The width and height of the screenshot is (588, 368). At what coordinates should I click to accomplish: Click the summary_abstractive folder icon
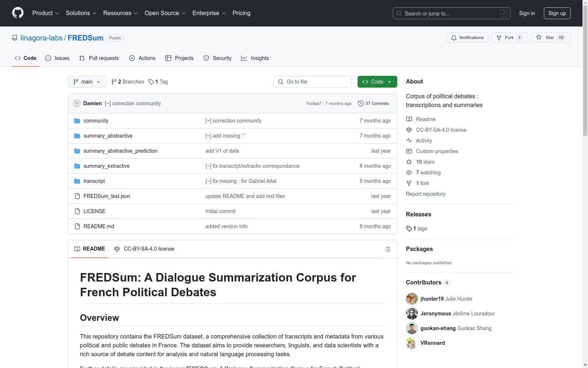pos(77,136)
